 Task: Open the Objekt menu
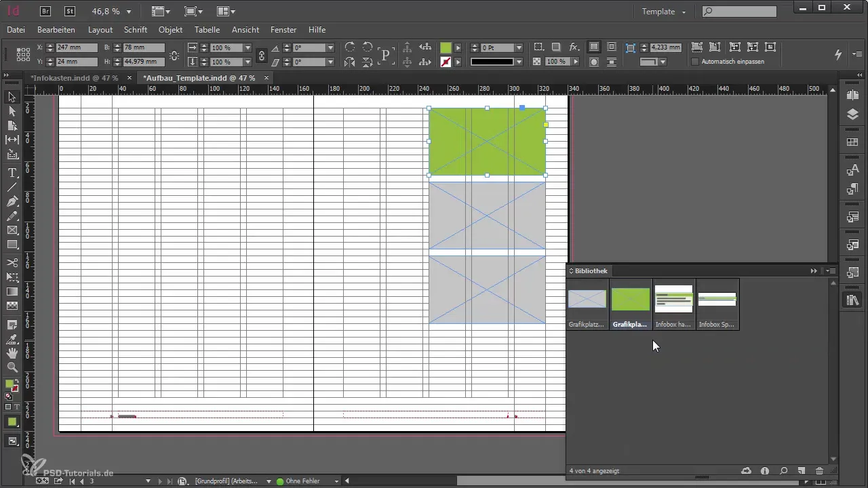[171, 30]
